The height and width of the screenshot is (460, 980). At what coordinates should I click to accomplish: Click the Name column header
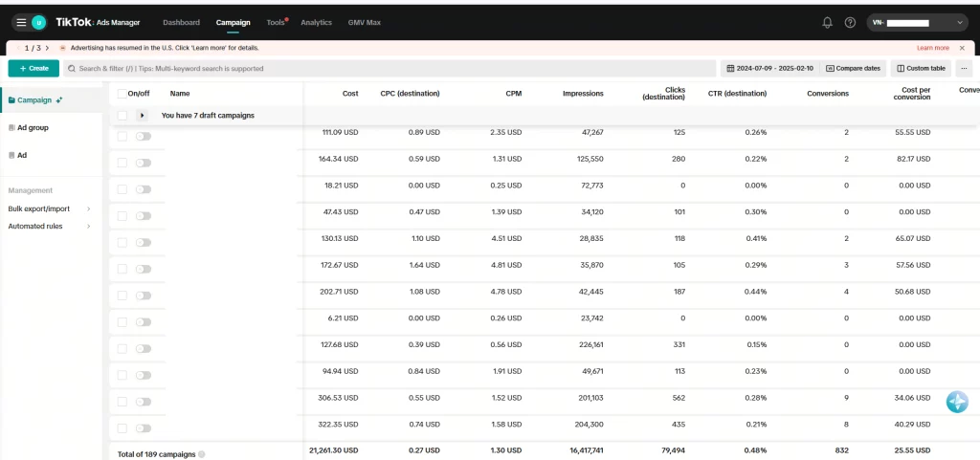tap(180, 94)
